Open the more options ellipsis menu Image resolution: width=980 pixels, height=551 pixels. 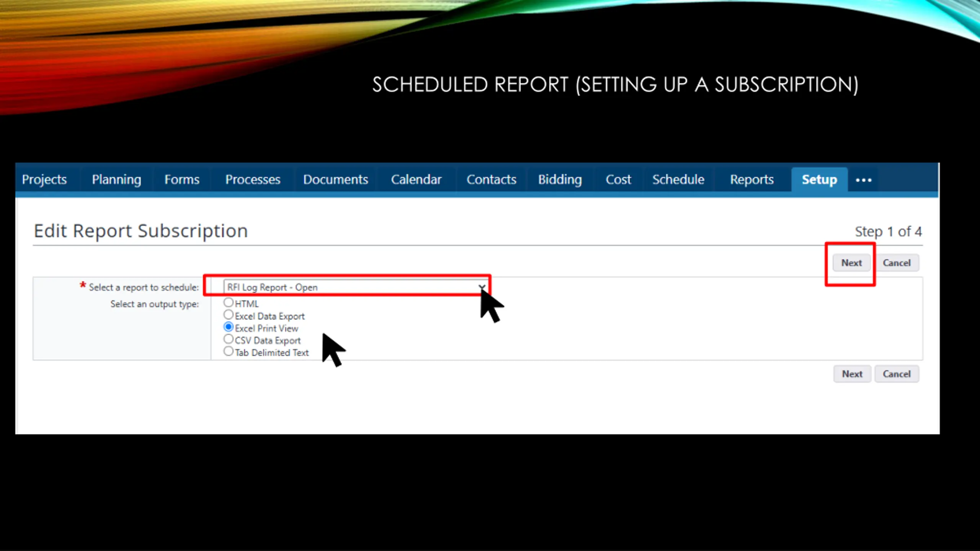click(863, 180)
